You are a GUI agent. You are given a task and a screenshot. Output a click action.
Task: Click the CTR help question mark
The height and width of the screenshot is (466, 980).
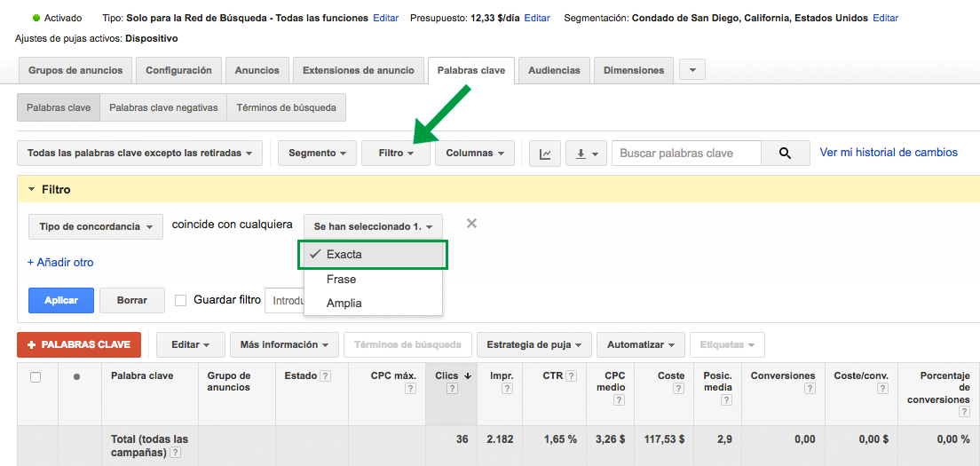572,376
